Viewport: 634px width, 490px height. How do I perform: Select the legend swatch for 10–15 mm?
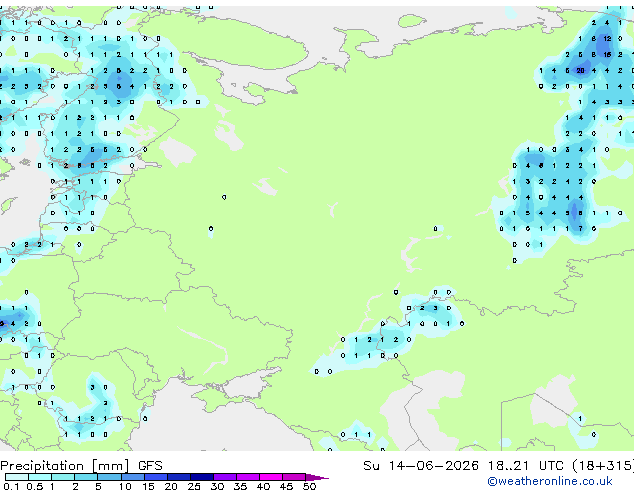tap(133, 477)
